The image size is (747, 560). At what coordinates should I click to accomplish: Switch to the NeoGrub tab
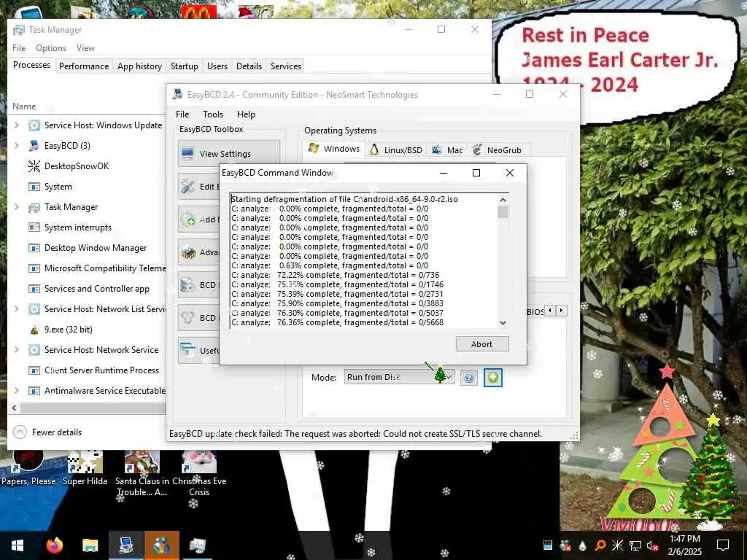point(498,150)
